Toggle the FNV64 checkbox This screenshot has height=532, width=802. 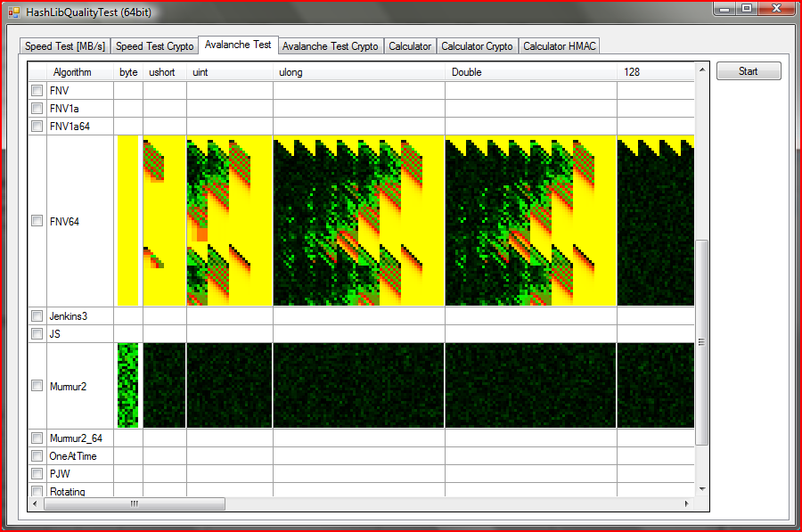[x=37, y=221]
